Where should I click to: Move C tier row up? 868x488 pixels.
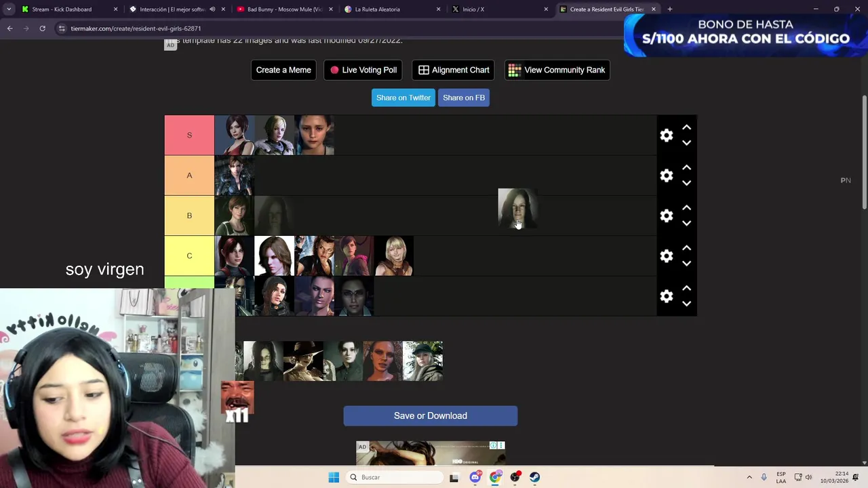pos(686,248)
